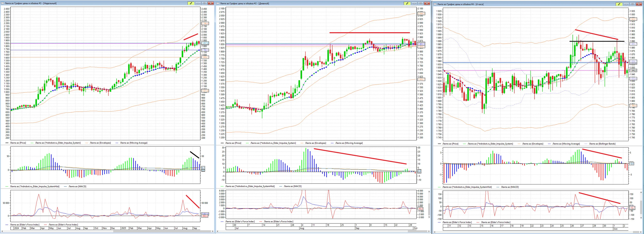Select the 'Лента ао [Price]' legend in the 4-hour chart
The image size is (644, 234).
pos(450,144)
